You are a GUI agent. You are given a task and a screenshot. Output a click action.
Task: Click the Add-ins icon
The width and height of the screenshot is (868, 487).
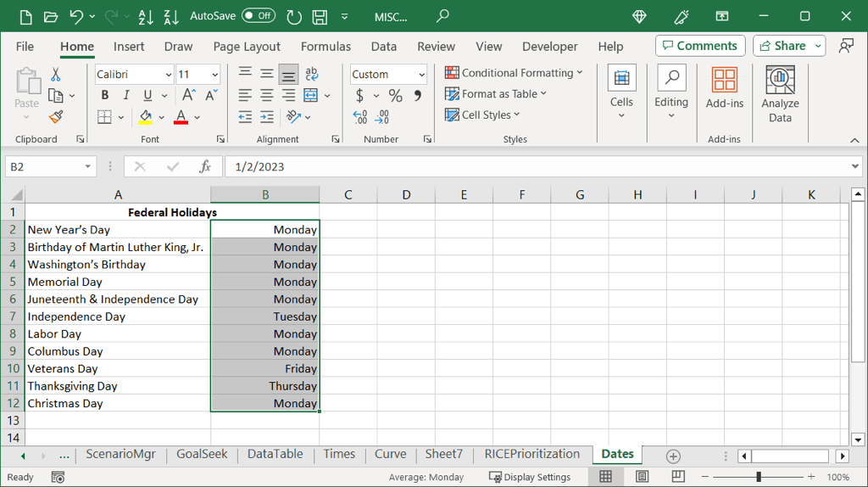pos(724,88)
